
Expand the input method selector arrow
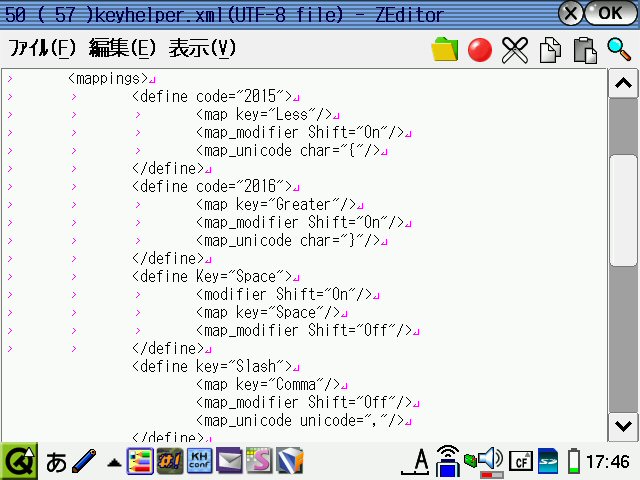pos(114,463)
